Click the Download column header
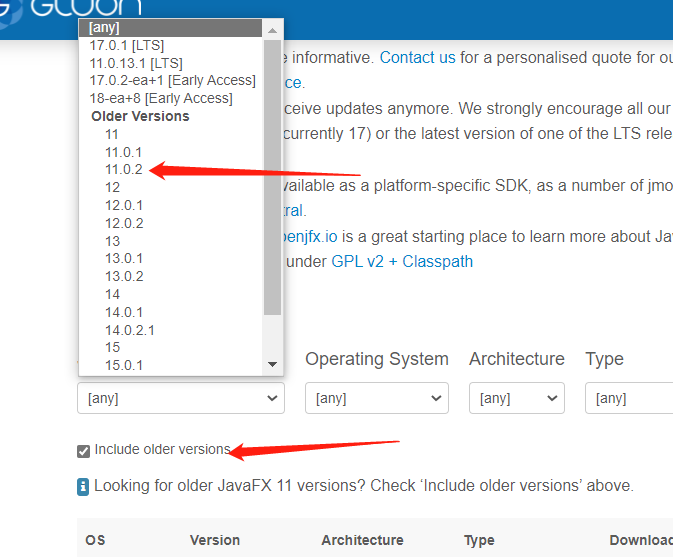Image resolution: width=673 pixels, height=557 pixels. [641, 540]
